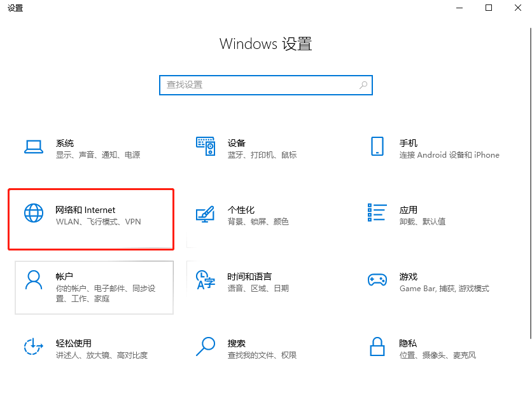532x398 pixels.
Task: Open 系统 settings via its text label
Action: click(x=65, y=142)
